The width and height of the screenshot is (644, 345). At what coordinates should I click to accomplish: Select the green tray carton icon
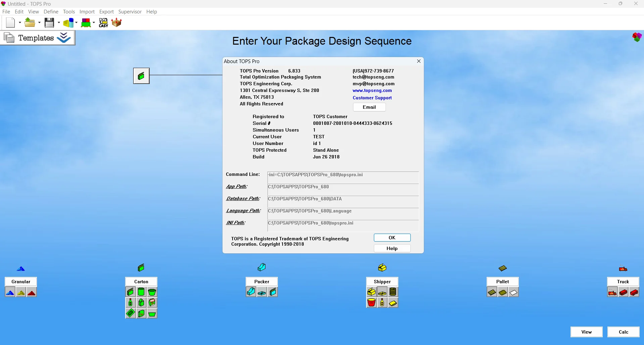pyautogui.click(x=152, y=313)
